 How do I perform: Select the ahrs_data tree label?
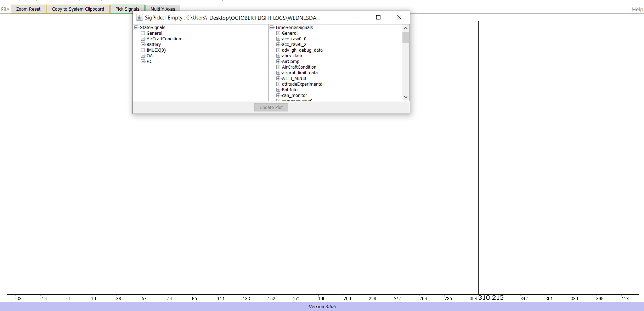tap(292, 56)
